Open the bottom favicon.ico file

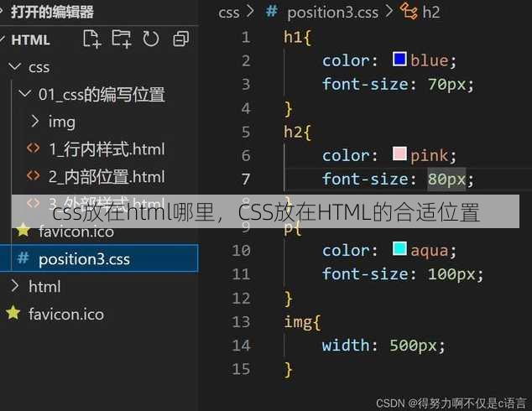(x=66, y=314)
